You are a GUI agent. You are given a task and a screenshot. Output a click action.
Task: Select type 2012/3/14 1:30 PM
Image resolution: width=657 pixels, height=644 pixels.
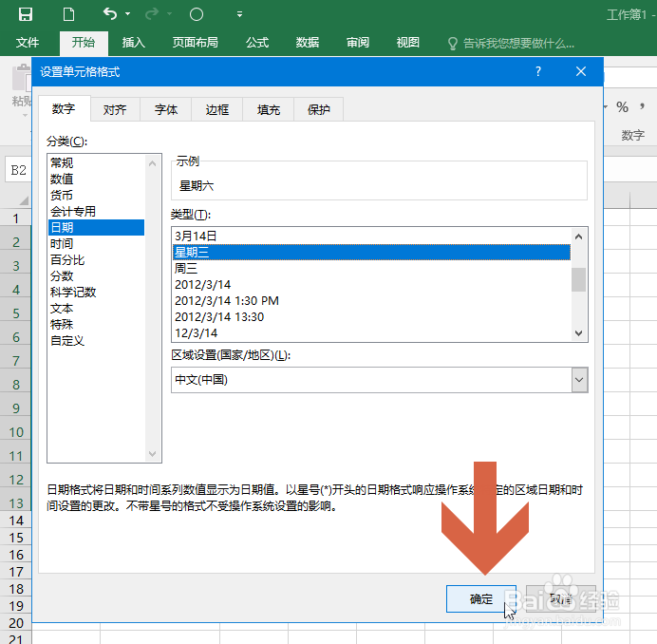[x=371, y=300]
